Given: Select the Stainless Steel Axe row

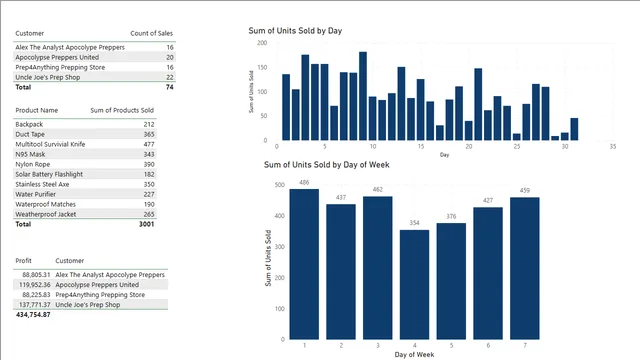Looking at the screenshot, I should [85, 184].
